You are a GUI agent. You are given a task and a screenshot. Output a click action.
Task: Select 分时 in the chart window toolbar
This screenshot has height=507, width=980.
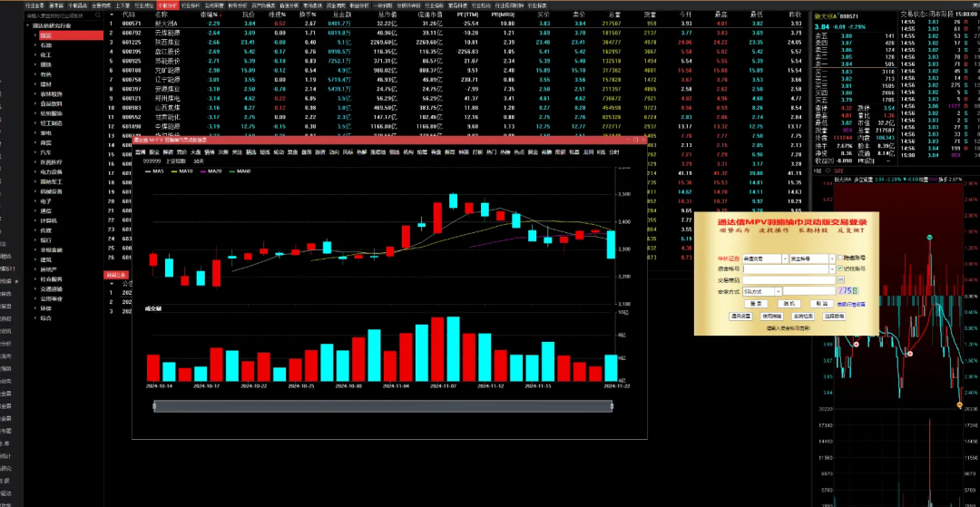coord(614,151)
